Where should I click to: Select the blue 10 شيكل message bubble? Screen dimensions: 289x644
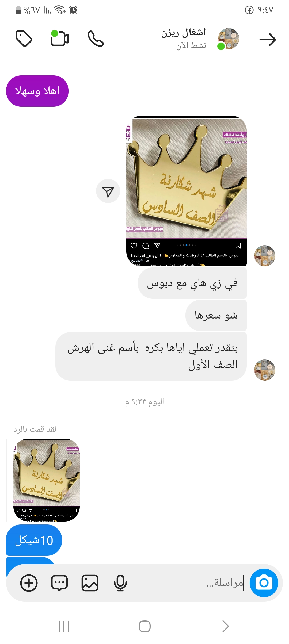[x=34, y=540]
